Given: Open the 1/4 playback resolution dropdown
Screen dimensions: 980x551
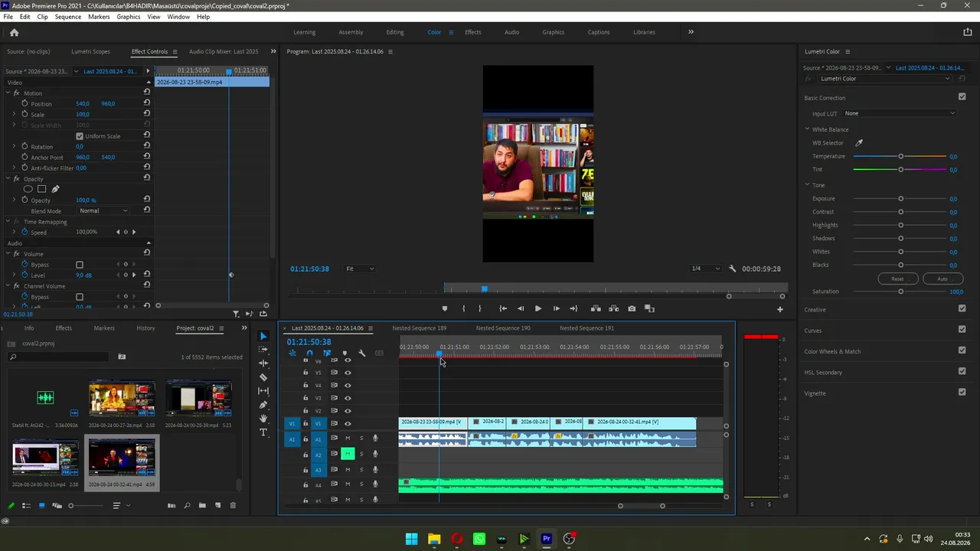Looking at the screenshot, I should point(706,269).
